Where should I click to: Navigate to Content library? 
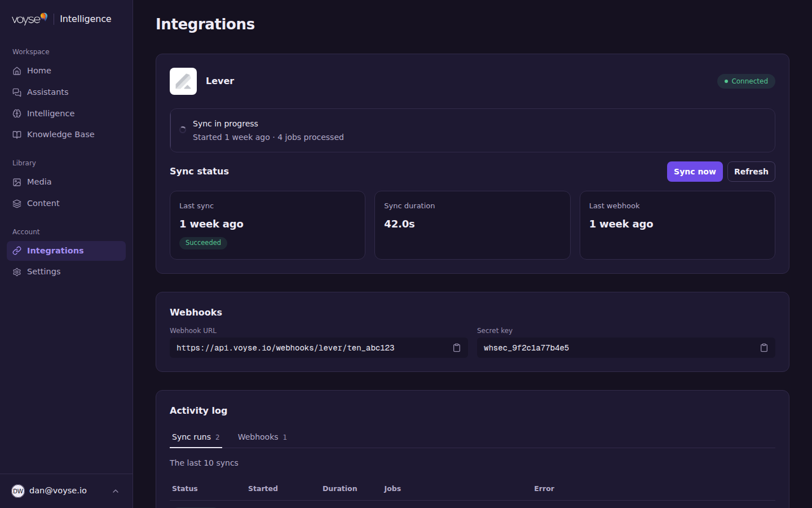[x=66, y=204]
